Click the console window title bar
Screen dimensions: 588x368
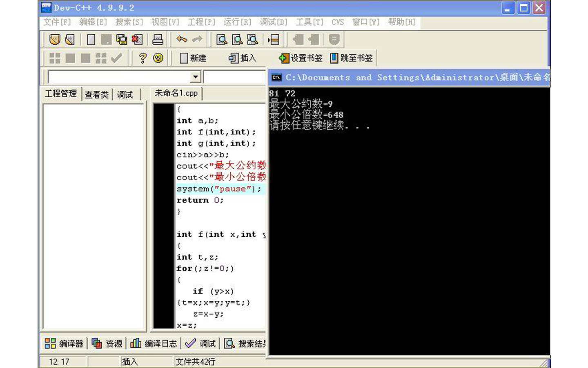tap(408, 77)
